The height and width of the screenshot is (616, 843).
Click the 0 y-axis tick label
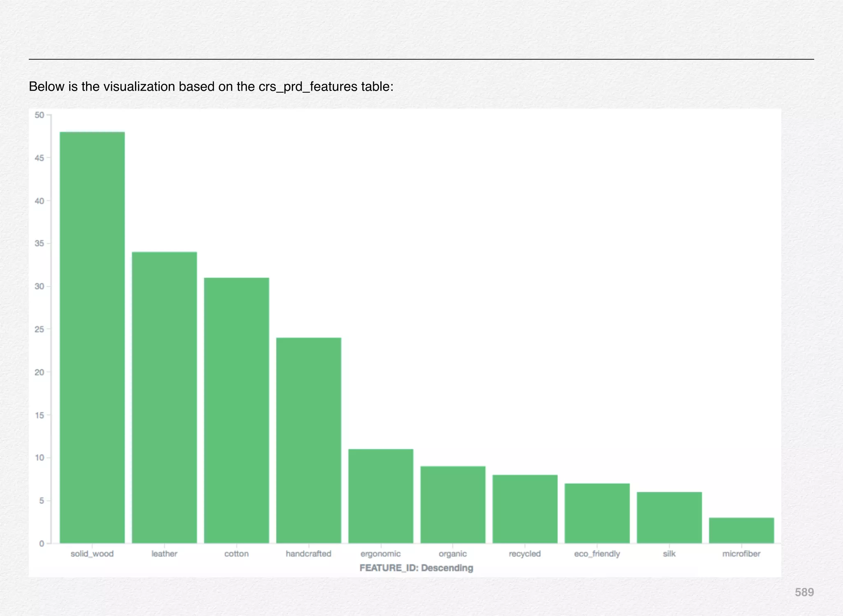pyautogui.click(x=42, y=544)
